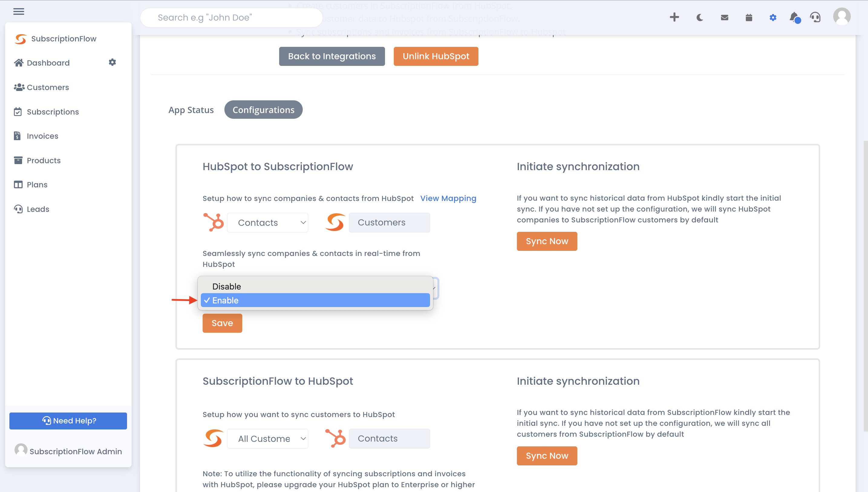This screenshot has width=868, height=492.
Task: Go to Dashboard in sidebar
Action: 48,63
